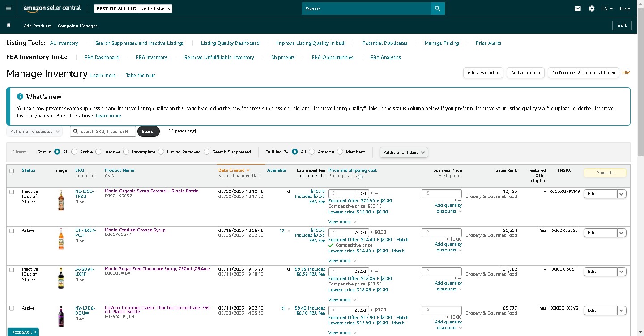The height and width of the screenshot is (336, 644).
Task: Open the settings gear icon
Action: pos(592,9)
